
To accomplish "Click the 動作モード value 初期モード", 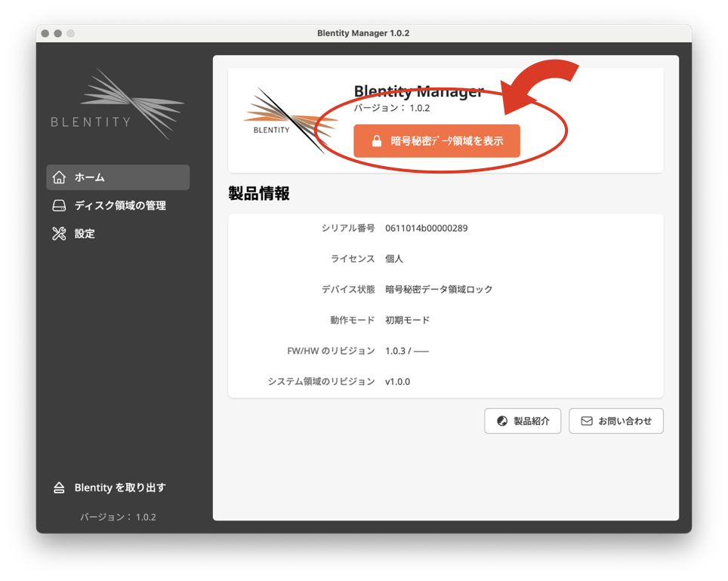I will 407,320.
